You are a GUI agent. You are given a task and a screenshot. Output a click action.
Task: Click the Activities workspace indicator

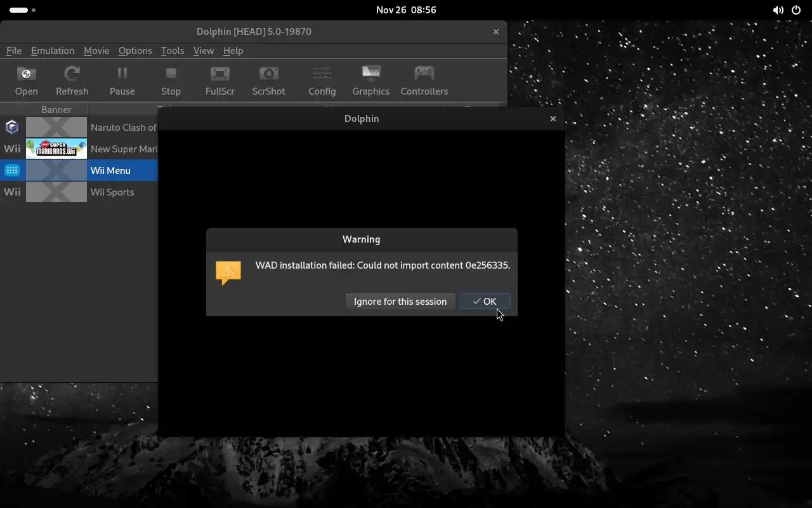point(23,10)
